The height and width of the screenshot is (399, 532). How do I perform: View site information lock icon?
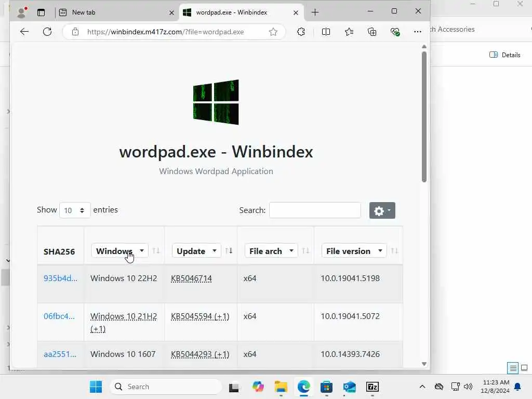click(75, 32)
